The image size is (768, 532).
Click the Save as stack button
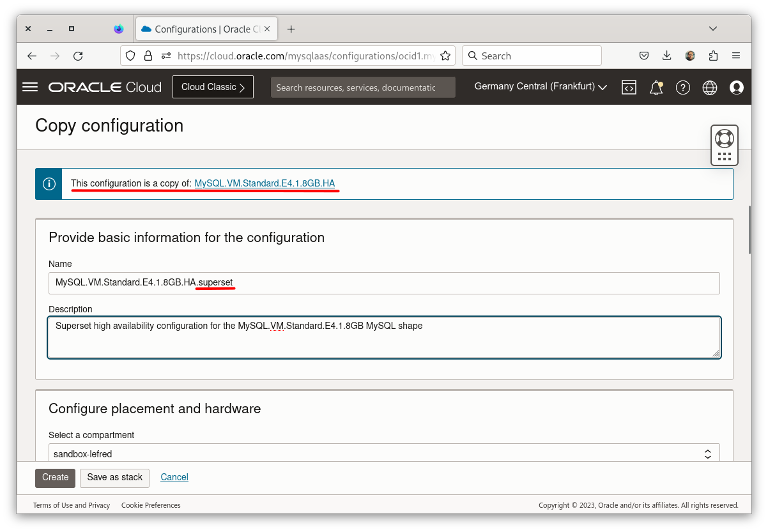pyautogui.click(x=114, y=478)
